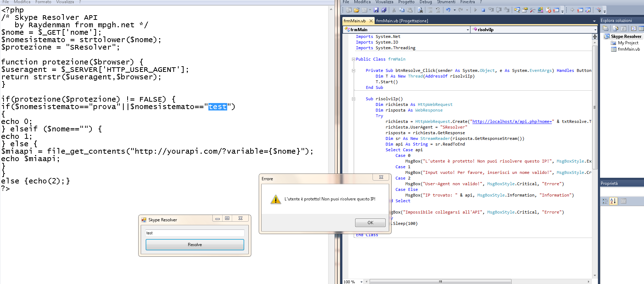The height and width of the screenshot is (284, 644).
Task: Click the vertical scrollbar of code editor
Action: [595, 107]
